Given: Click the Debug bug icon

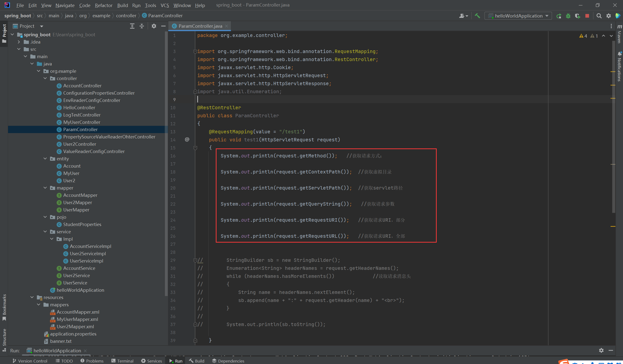Looking at the screenshot, I should (x=568, y=16).
